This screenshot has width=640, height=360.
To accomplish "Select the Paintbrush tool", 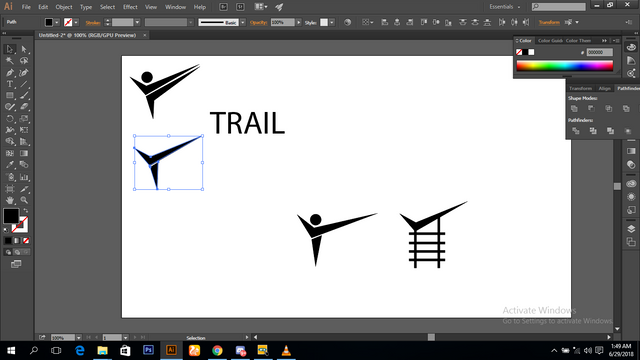I will point(24,96).
